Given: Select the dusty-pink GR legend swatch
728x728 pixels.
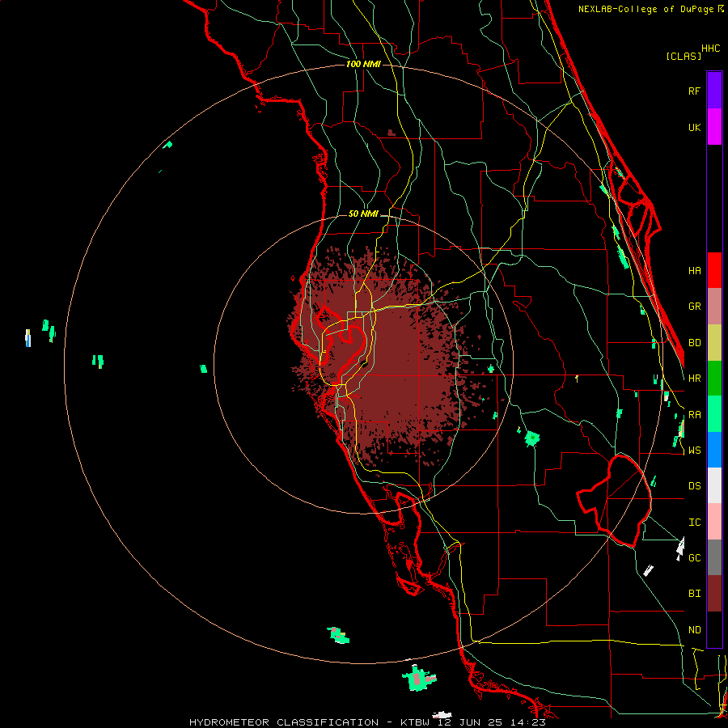Looking at the screenshot, I should 714,307.
